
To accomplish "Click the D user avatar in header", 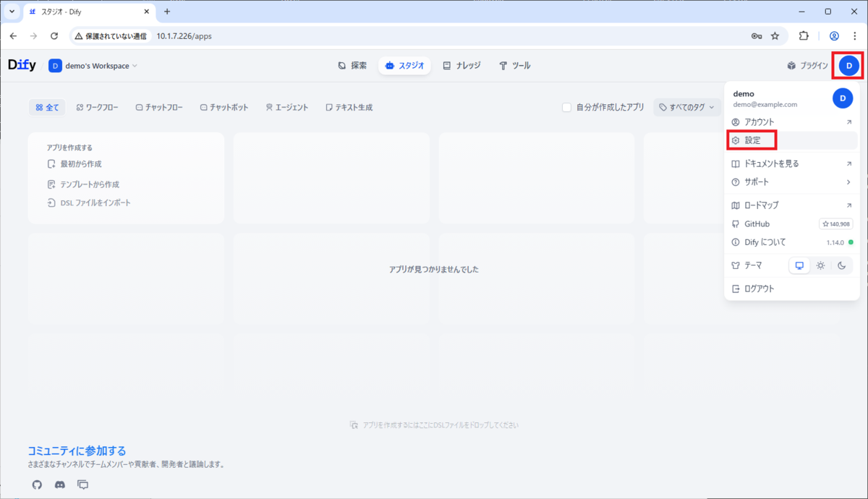I will tap(849, 66).
